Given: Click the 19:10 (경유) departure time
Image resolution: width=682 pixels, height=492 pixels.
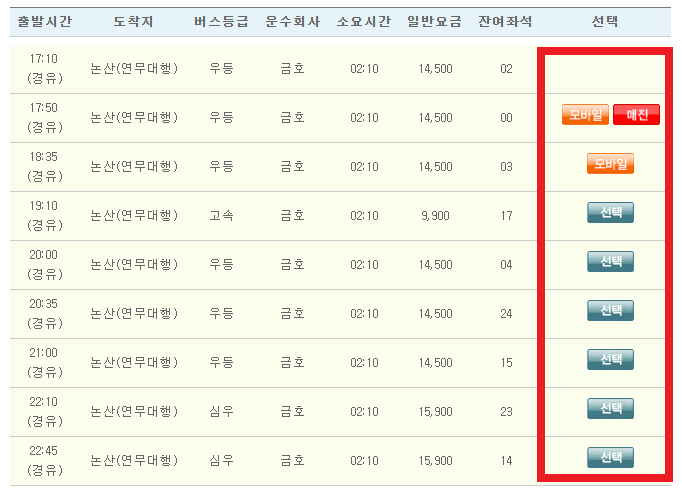Looking at the screenshot, I should (x=44, y=216).
